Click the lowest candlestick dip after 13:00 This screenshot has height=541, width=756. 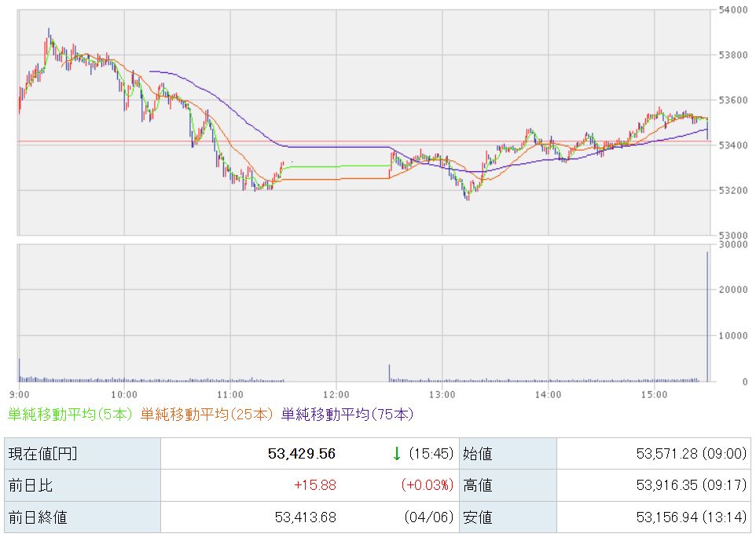click(x=468, y=196)
